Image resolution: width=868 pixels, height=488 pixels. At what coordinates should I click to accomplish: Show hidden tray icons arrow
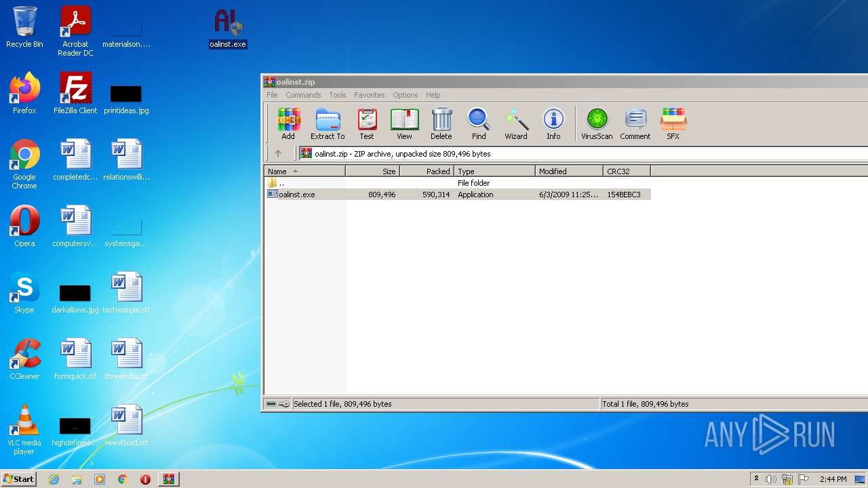(x=756, y=479)
